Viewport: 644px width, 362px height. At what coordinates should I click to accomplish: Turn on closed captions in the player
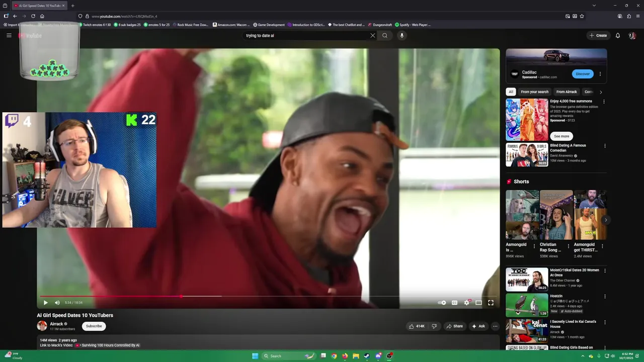click(x=454, y=303)
